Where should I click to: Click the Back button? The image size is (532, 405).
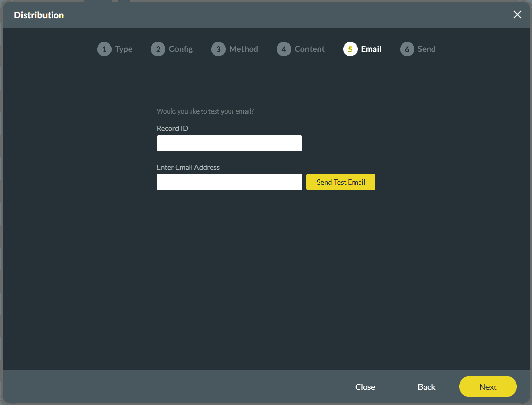427,387
